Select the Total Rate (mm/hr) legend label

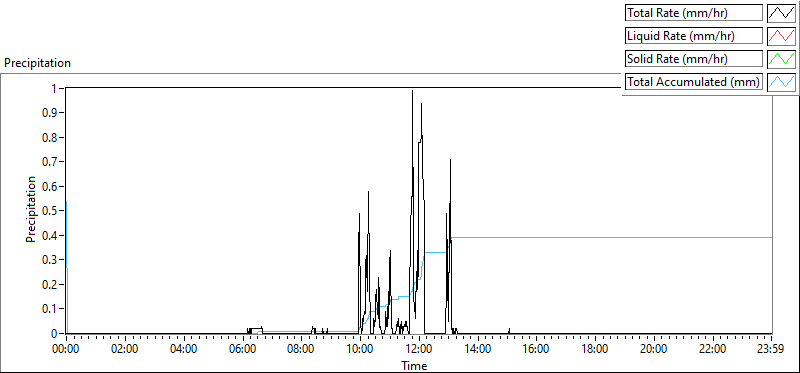(x=694, y=13)
